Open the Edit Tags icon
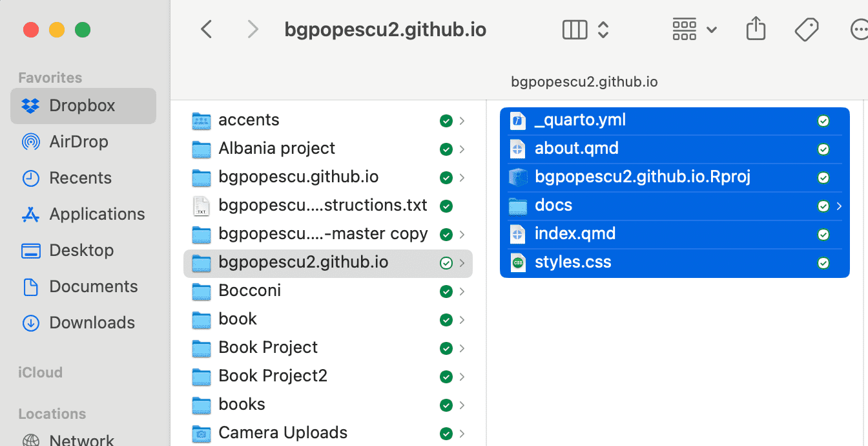This screenshot has width=868, height=446. point(806,30)
